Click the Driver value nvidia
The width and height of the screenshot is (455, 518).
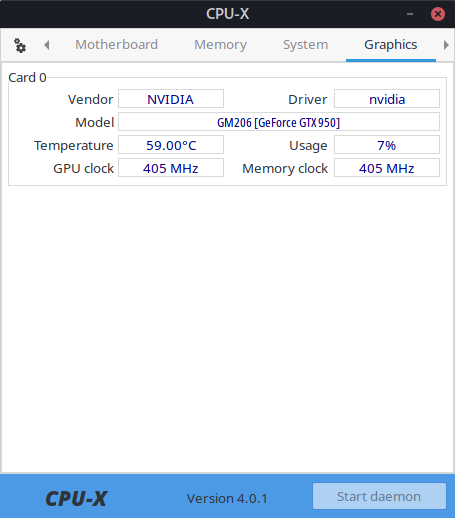387,99
